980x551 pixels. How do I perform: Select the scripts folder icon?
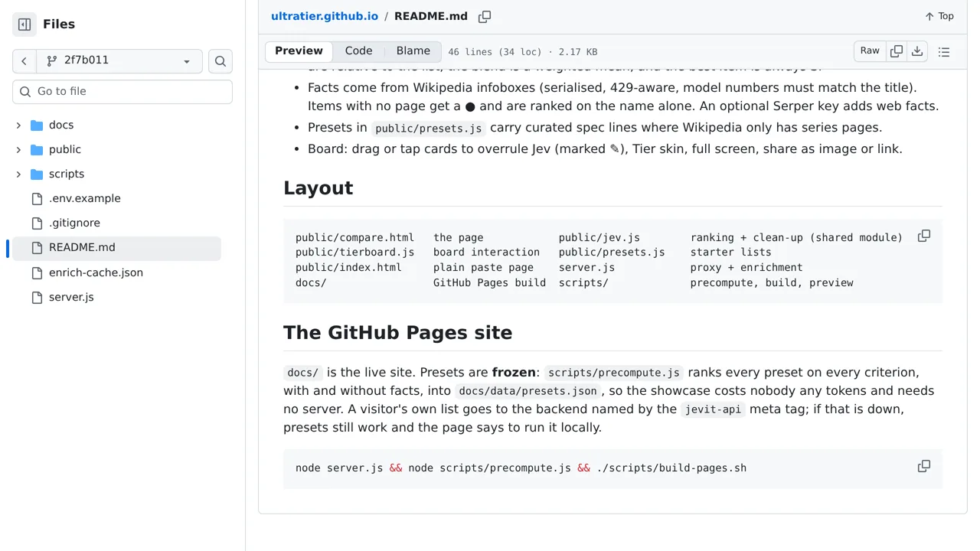click(x=37, y=174)
